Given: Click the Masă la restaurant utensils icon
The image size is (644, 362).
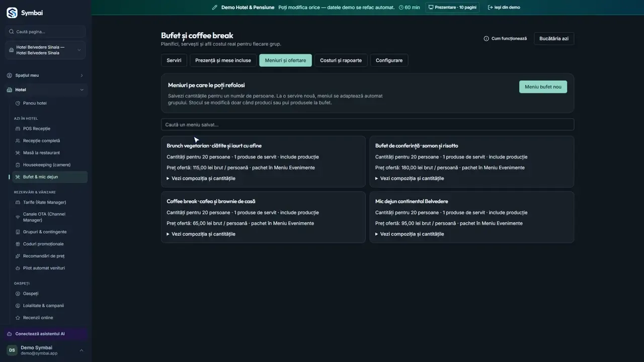Looking at the screenshot, I should coord(18,153).
